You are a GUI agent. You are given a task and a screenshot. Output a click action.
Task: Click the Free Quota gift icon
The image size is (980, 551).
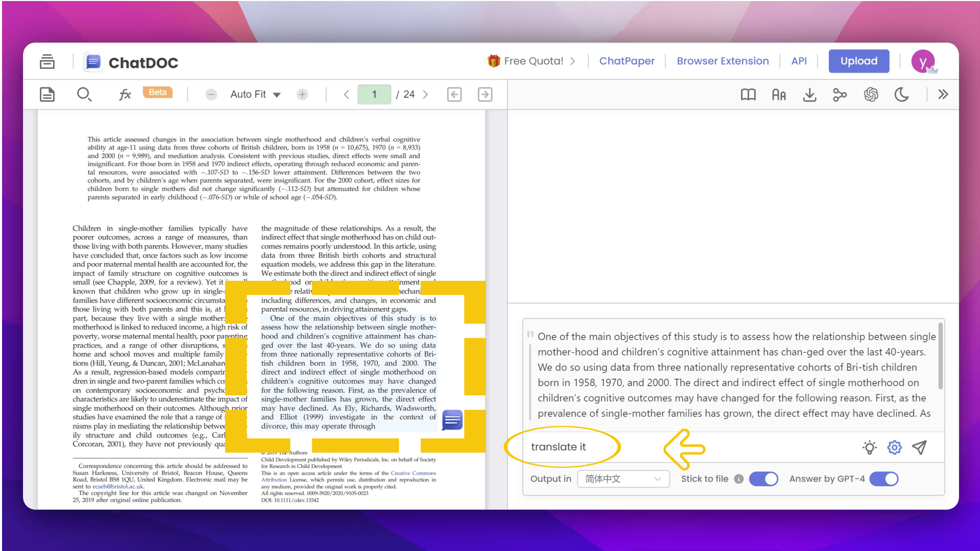[x=494, y=61]
